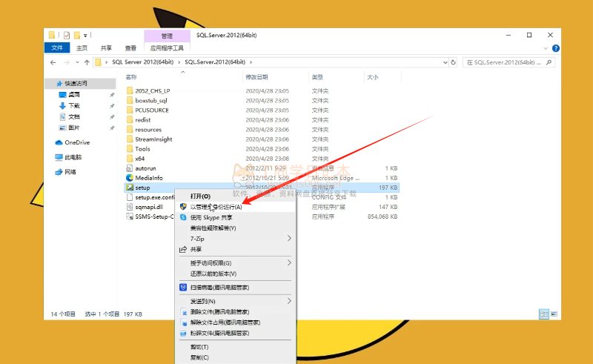Go up one folder level arrow

pyautogui.click(x=87, y=62)
